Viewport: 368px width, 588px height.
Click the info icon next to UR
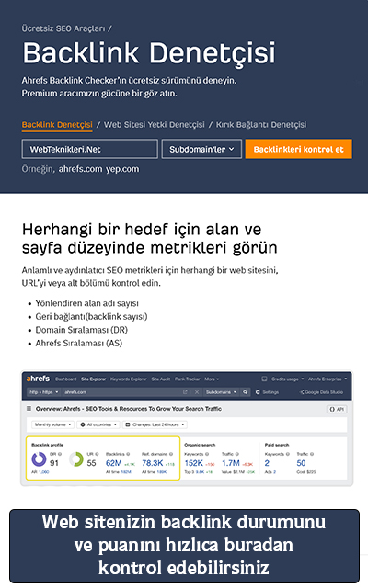tap(97, 454)
